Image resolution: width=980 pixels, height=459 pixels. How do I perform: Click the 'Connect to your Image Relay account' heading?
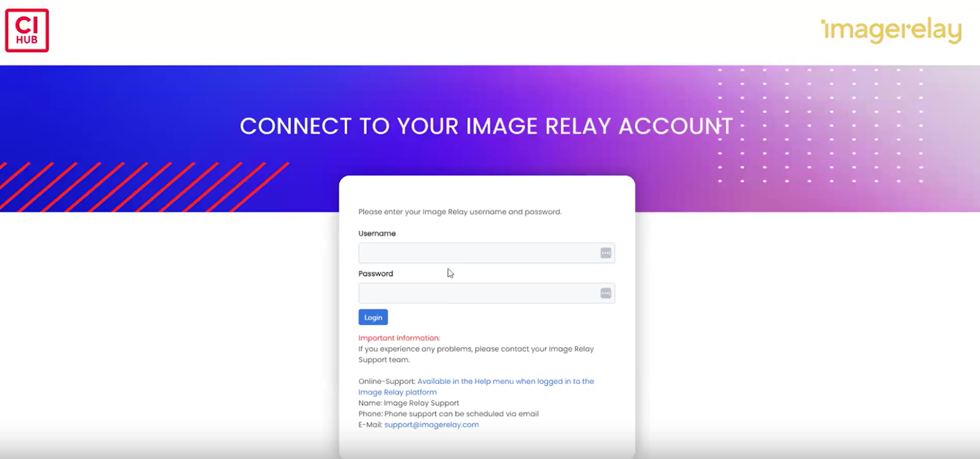(486, 126)
